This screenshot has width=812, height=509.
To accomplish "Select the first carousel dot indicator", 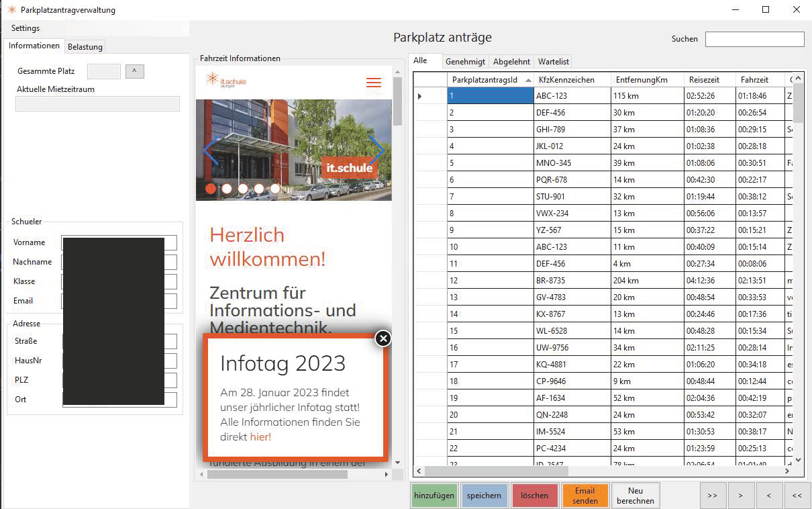I will coord(210,189).
